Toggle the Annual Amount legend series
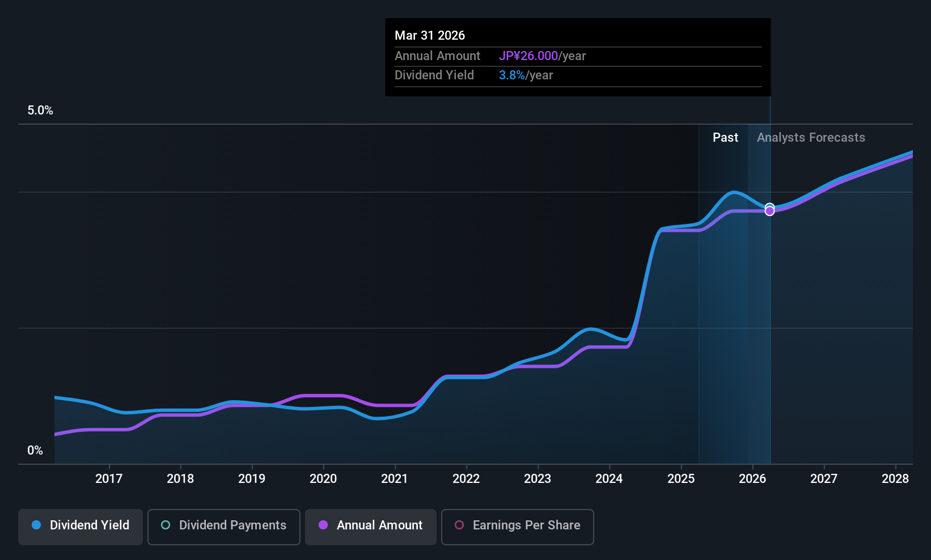This screenshot has width=931, height=560. 371,526
